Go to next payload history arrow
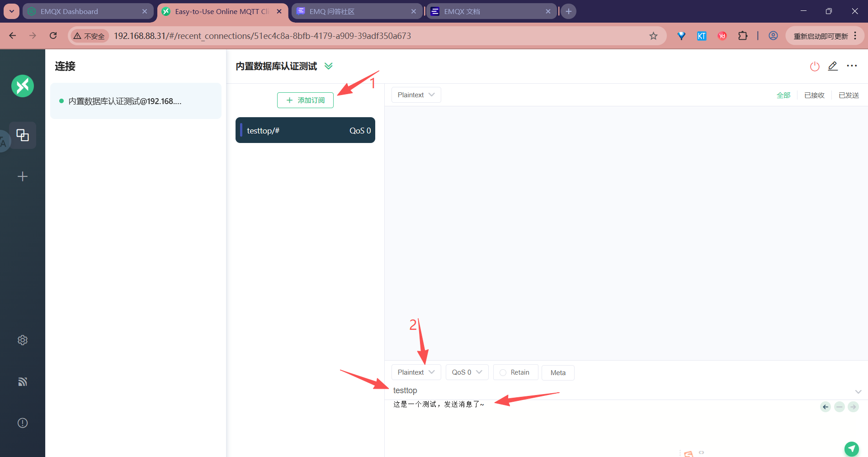This screenshot has height=457, width=868. (853, 407)
